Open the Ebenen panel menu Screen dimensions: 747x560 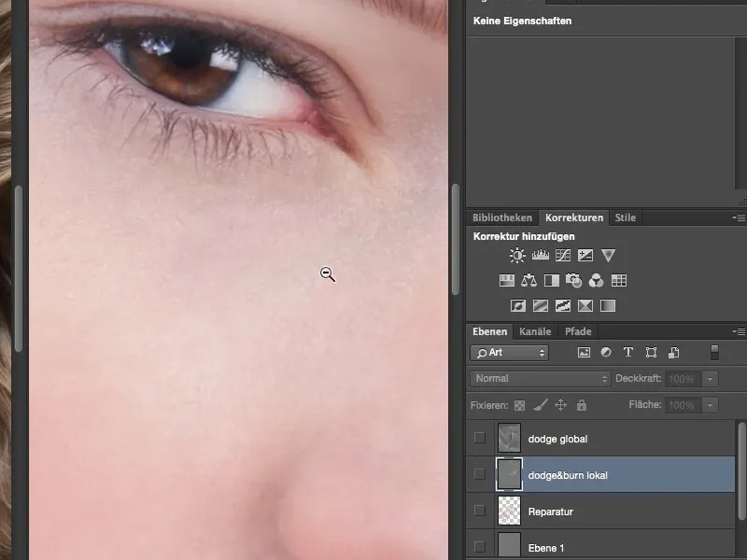738,330
